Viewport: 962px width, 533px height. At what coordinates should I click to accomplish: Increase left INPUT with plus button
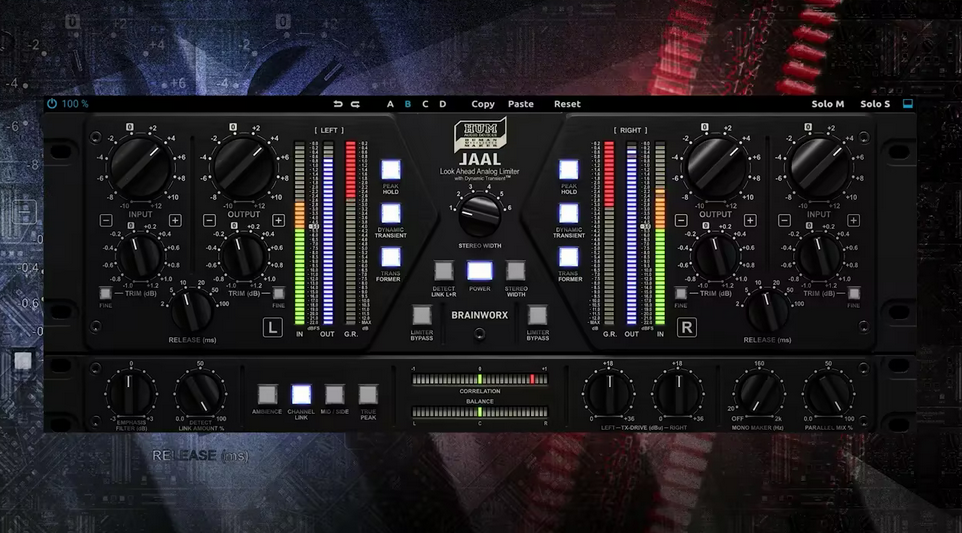175,220
